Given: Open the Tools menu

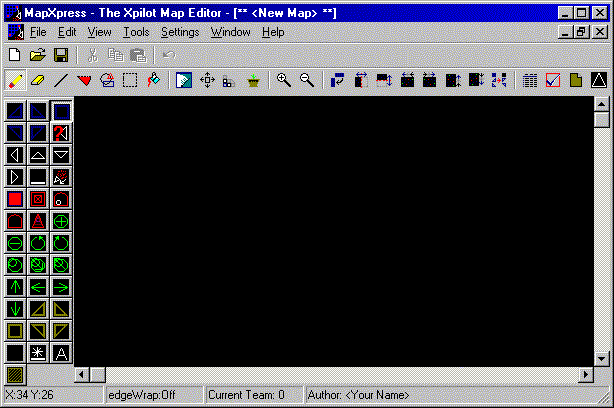Looking at the screenshot, I should point(136,32).
